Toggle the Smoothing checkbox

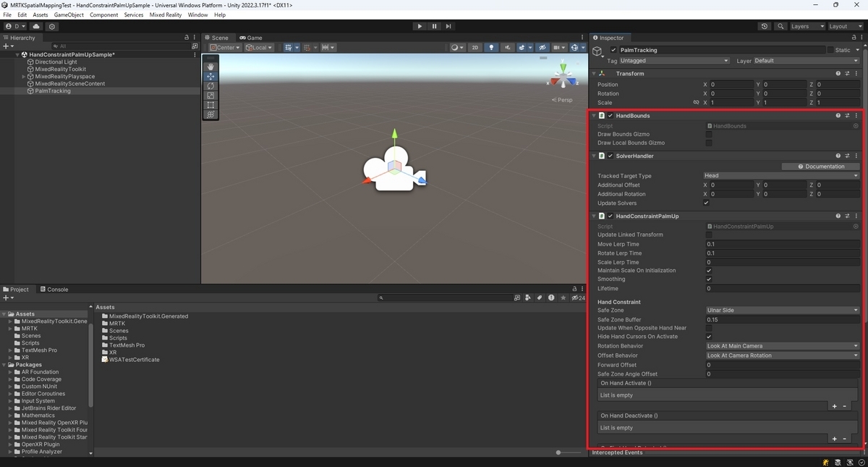pos(709,279)
